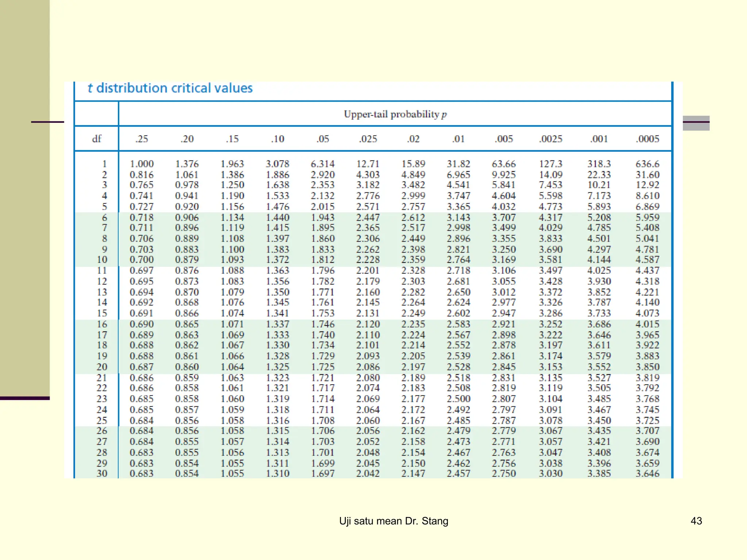Click the 'Upper-tail probability p' header
Viewport: 747px width, 560px height.
click(395, 114)
